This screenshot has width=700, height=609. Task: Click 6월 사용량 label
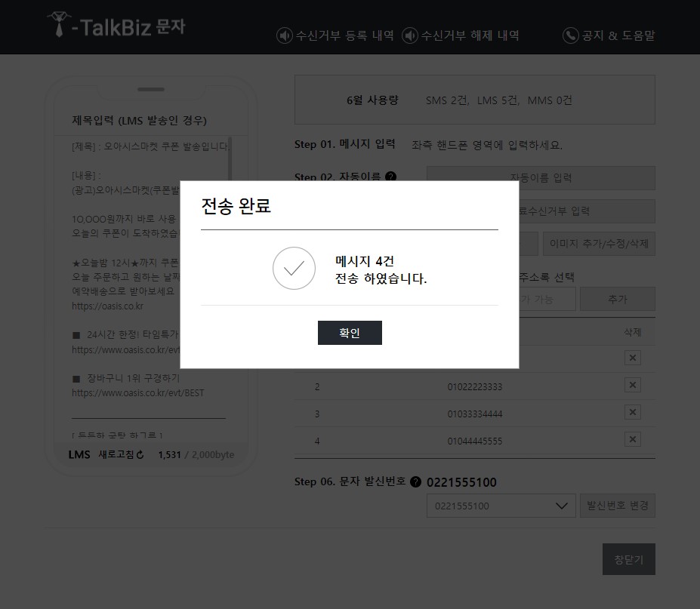click(x=372, y=100)
